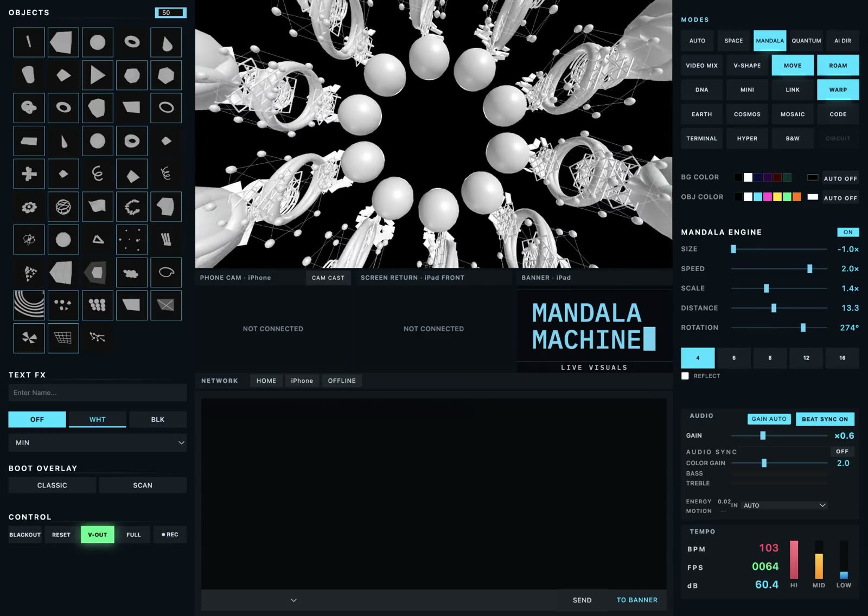
Task: Send the message to banner
Action: point(637,600)
